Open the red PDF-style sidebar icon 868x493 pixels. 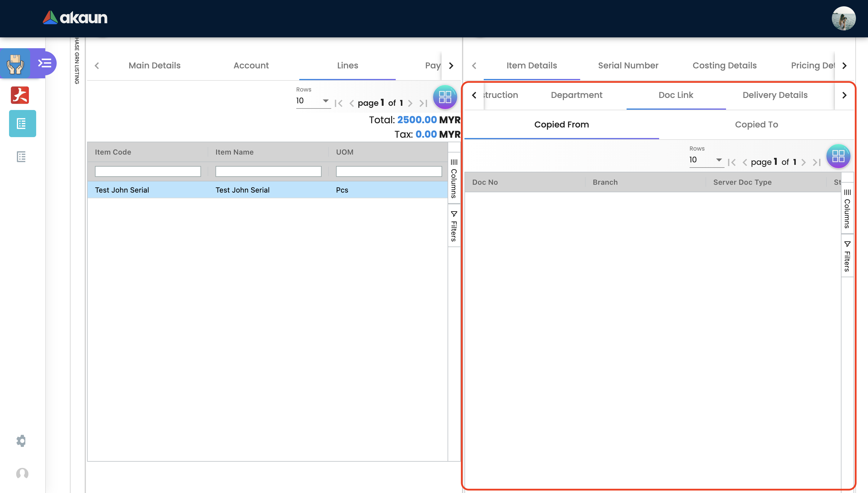point(20,95)
